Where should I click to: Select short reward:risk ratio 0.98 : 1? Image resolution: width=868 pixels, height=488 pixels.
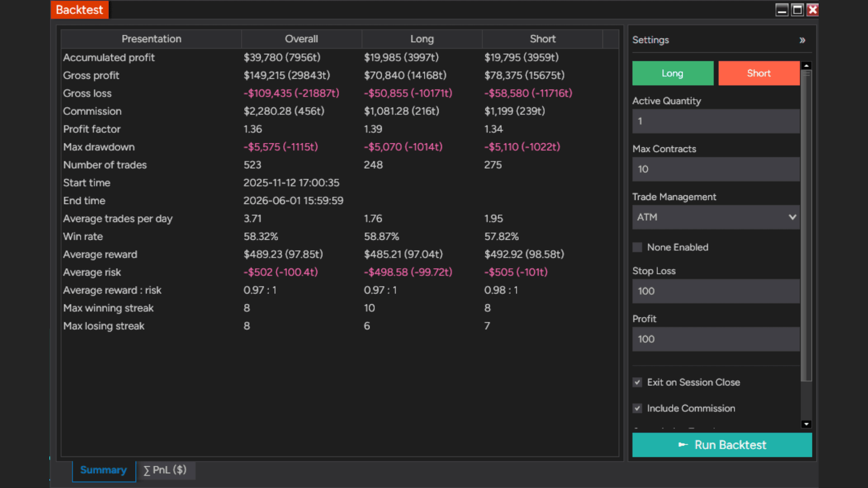tap(501, 290)
